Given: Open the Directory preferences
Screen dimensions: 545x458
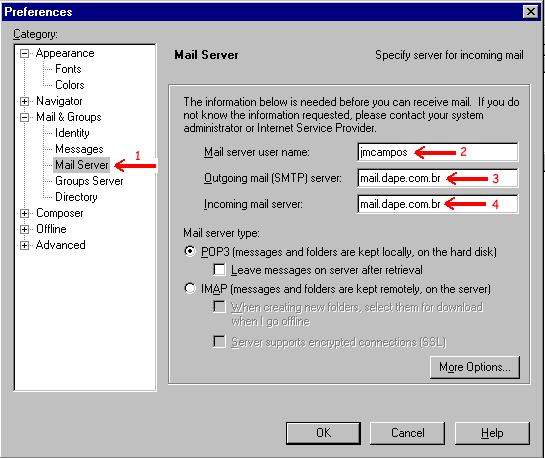Looking at the screenshot, I should [76, 197].
